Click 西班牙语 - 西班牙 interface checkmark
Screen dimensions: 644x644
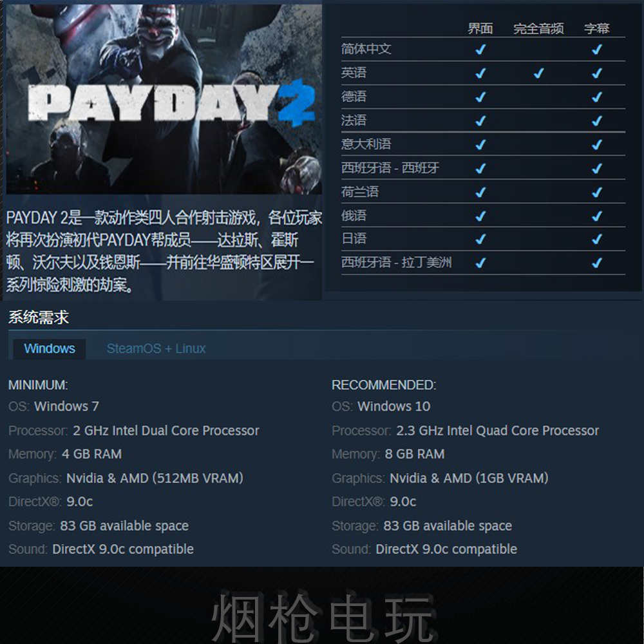[480, 168]
